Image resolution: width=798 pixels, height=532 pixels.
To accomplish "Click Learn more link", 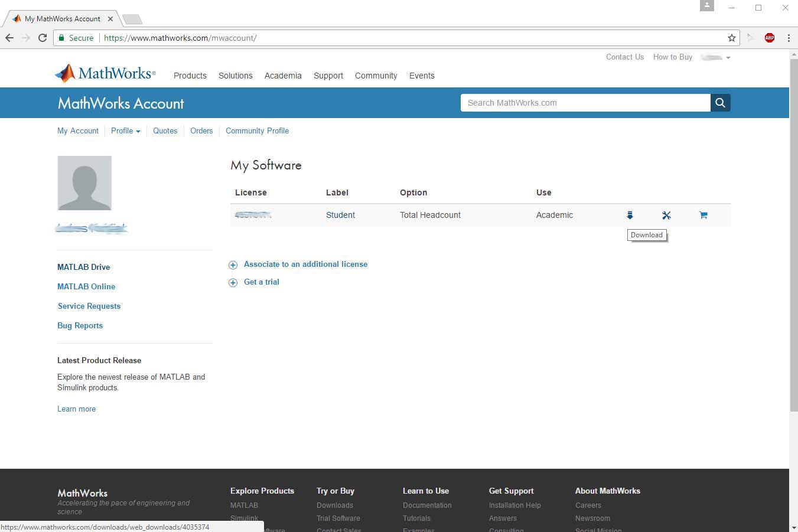I will pos(77,409).
